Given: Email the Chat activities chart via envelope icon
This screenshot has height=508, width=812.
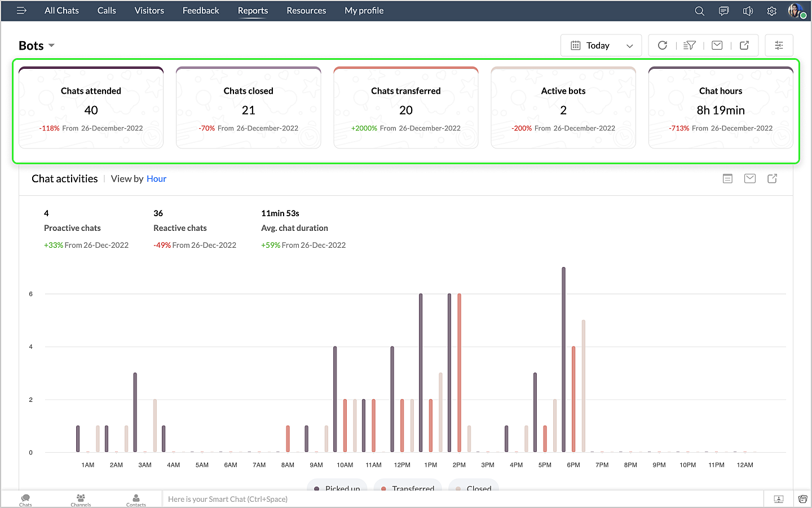Looking at the screenshot, I should click(749, 179).
